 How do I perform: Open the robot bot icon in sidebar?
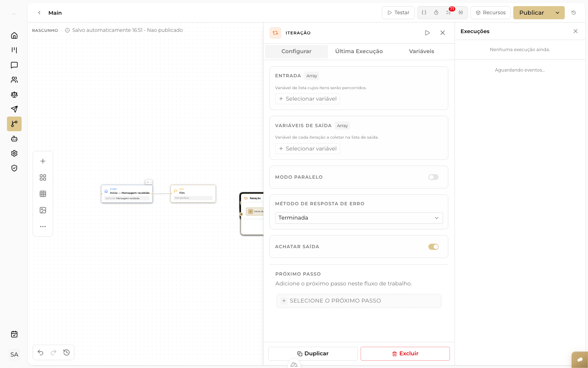pyautogui.click(x=14, y=139)
